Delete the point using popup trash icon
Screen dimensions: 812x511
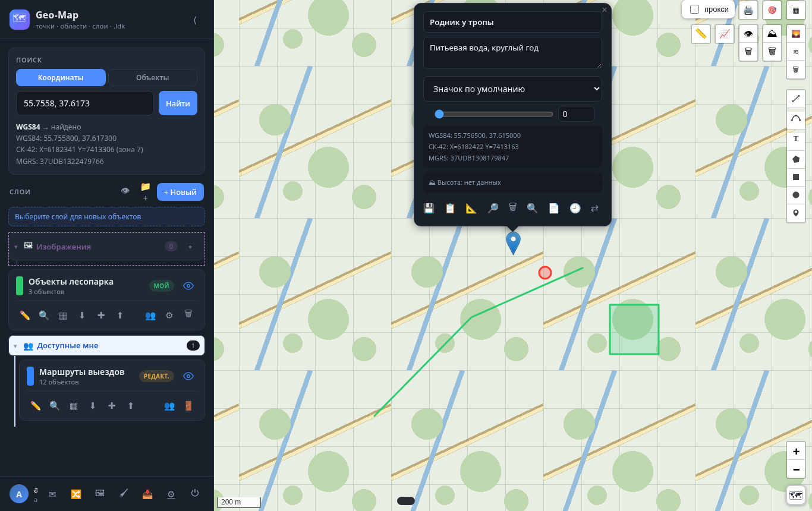click(512, 207)
